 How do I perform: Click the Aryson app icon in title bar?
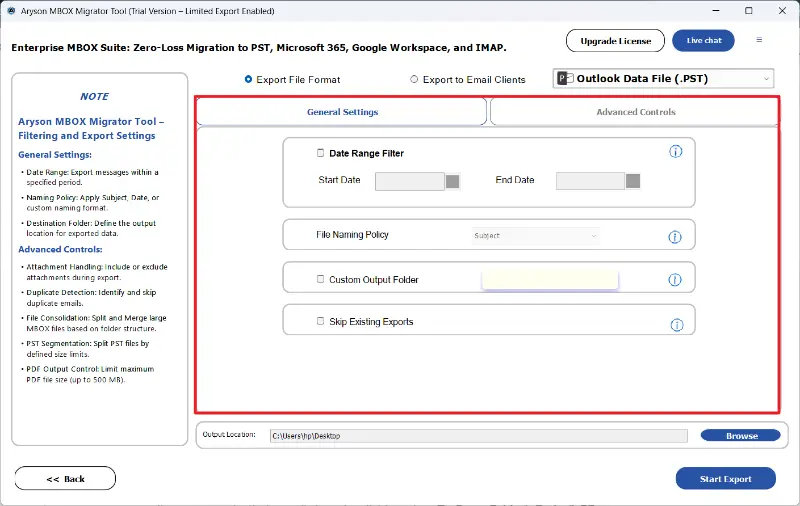click(11, 11)
